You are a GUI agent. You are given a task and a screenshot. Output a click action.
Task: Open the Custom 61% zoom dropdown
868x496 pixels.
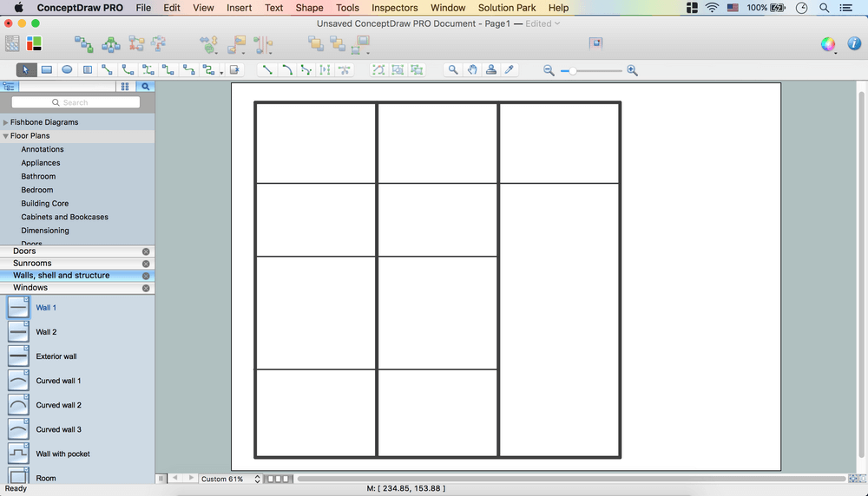coord(231,479)
